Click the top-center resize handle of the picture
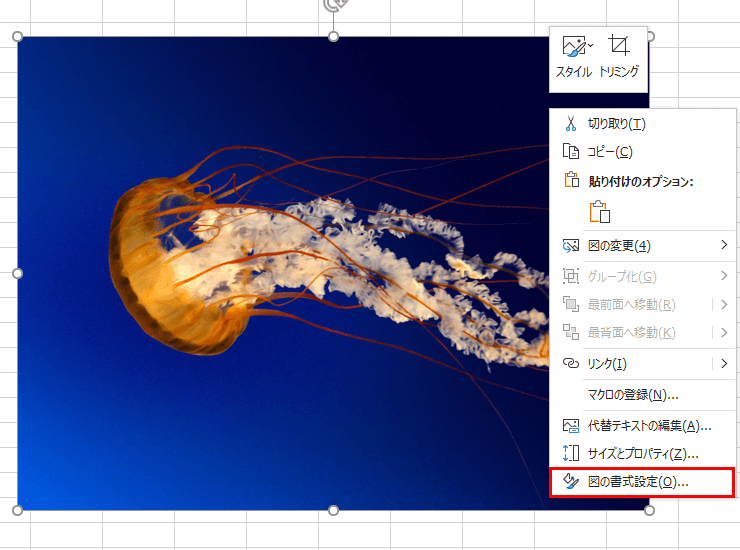Image resolution: width=740 pixels, height=550 pixels. click(333, 36)
